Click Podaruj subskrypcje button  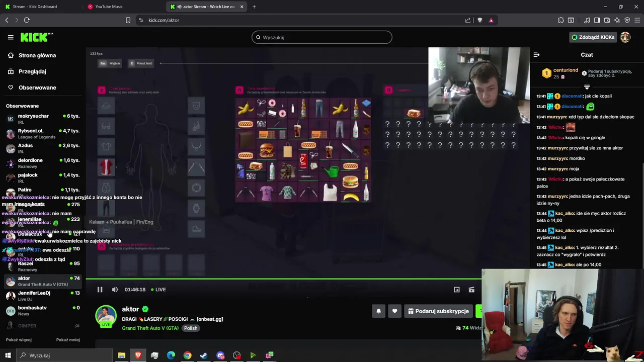point(438,311)
